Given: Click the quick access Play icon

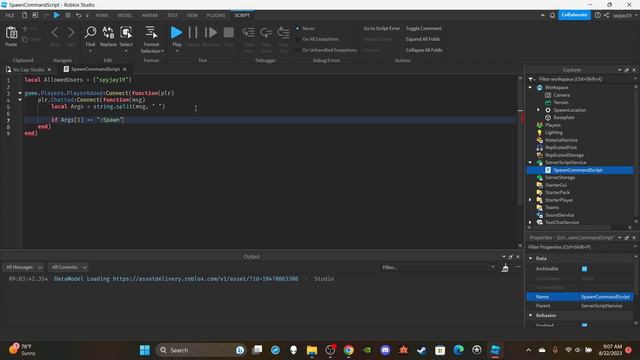Looking at the screenshot, I should (x=57, y=15).
